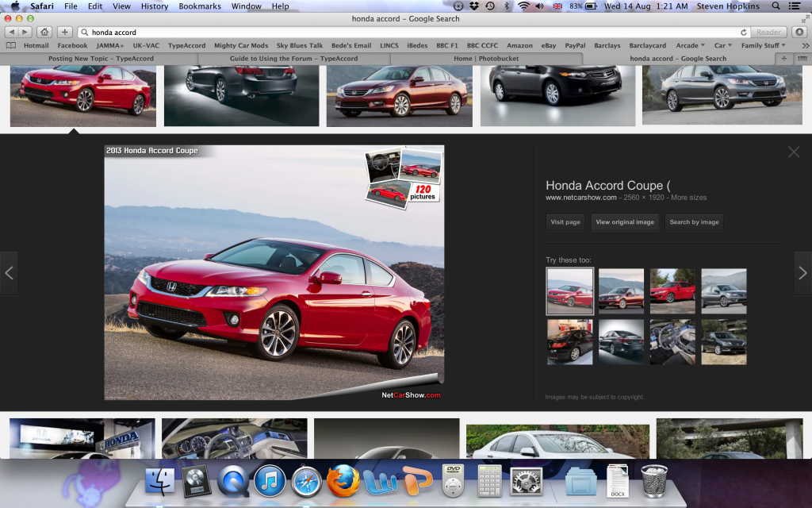Click Search by image button
The image size is (812, 508).
(x=694, y=222)
